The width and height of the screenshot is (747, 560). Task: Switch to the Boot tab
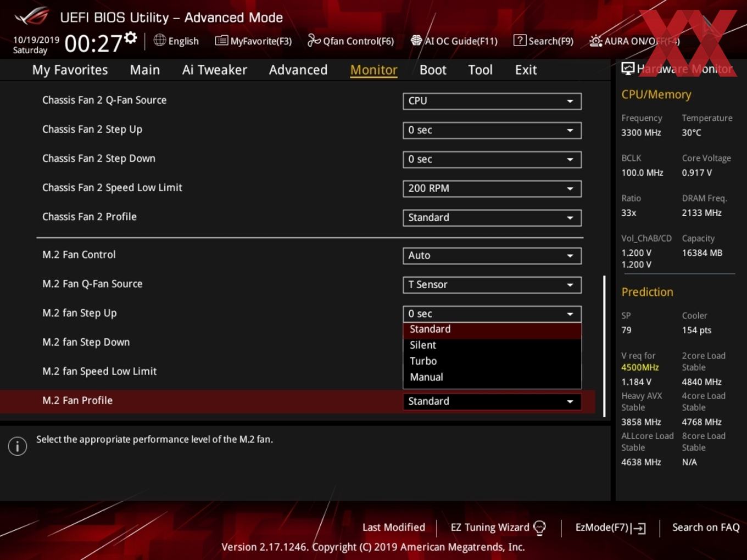(x=433, y=70)
